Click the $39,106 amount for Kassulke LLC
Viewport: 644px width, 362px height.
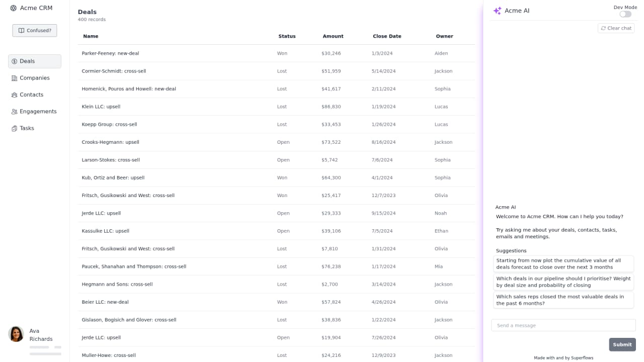[x=331, y=231]
